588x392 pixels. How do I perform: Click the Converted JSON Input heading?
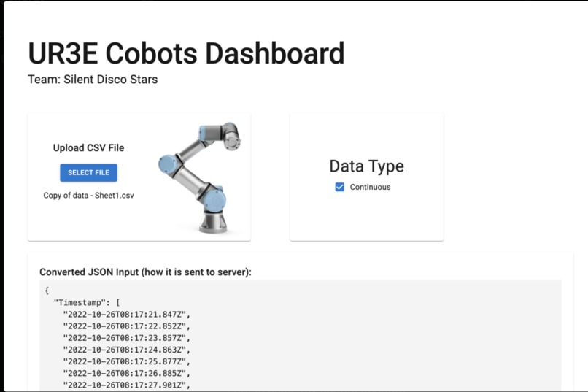(x=145, y=272)
